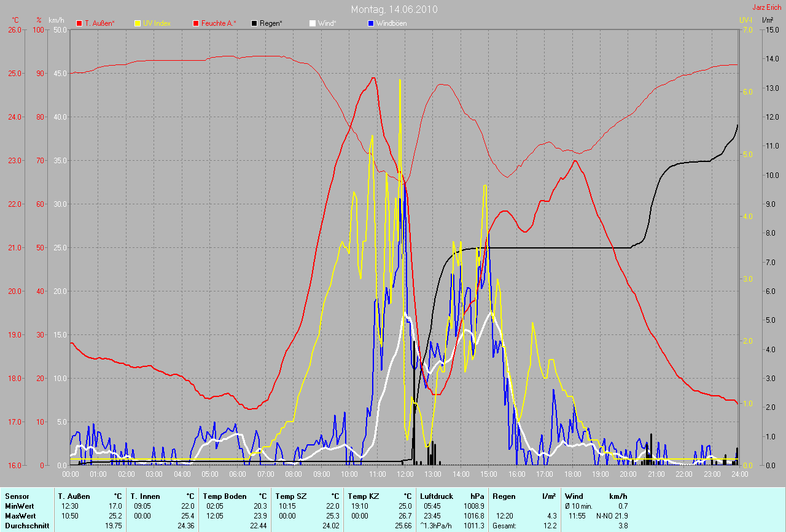Select the Luftdruck column header
The image size is (786, 532).
pos(437,496)
